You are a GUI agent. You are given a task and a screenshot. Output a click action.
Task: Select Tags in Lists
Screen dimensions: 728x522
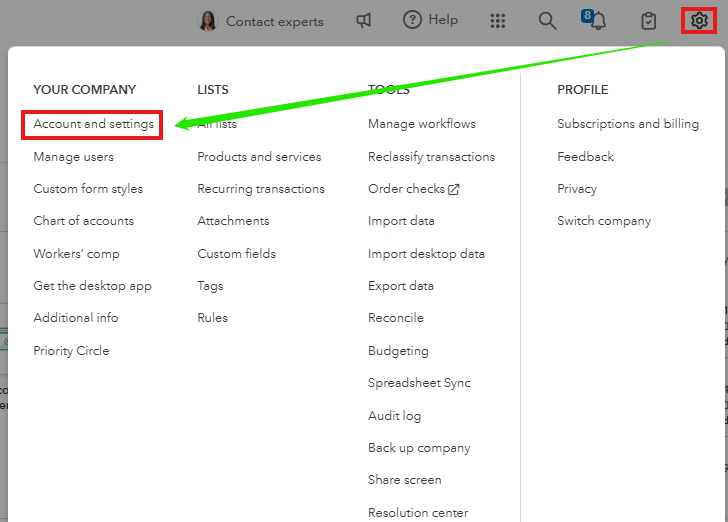[210, 286]
